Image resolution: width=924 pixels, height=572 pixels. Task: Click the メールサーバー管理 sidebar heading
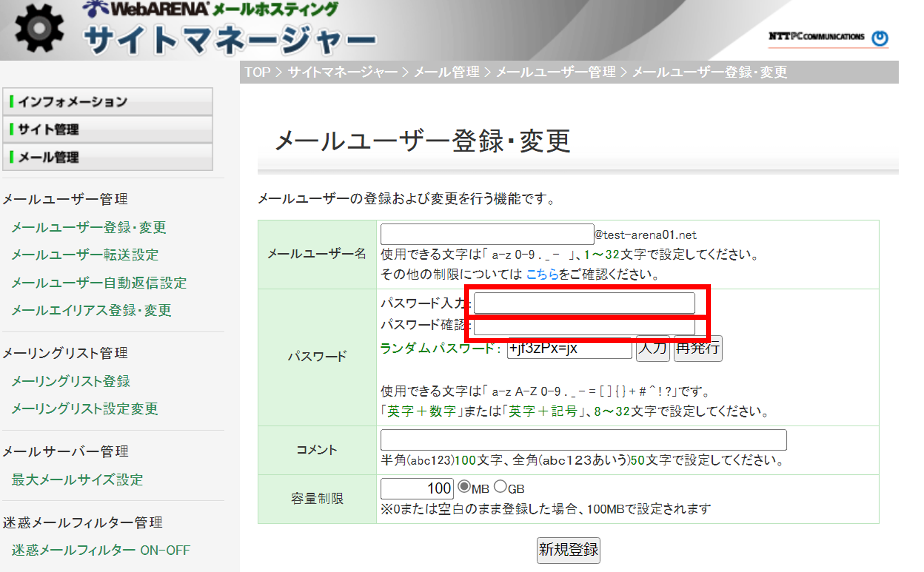click(x=66, y=452)
